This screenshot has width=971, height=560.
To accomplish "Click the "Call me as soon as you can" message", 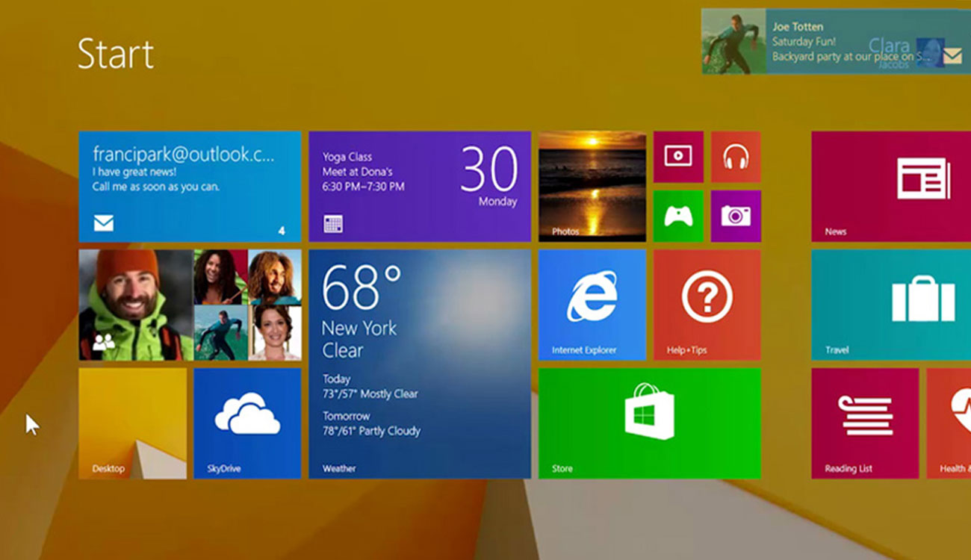I will click(x=156, y=187).
